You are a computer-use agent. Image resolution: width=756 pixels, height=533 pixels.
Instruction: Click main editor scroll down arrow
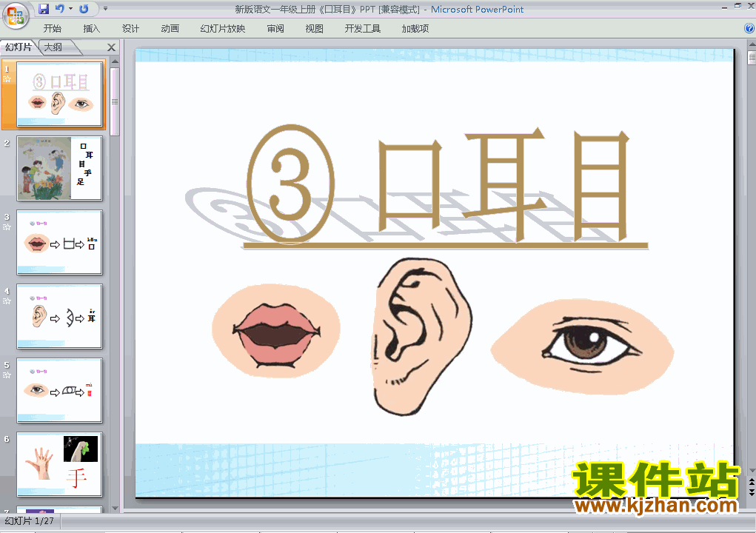tap(752, 470)
